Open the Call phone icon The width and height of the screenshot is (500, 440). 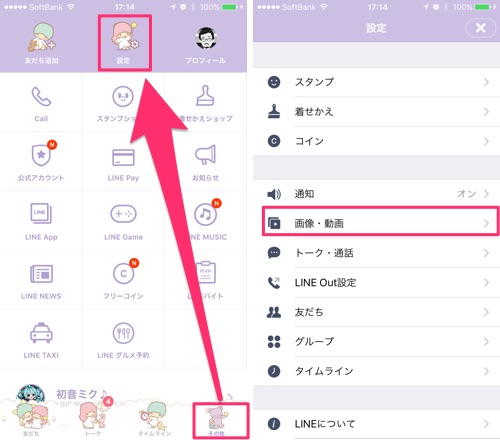tap(41, 97)
